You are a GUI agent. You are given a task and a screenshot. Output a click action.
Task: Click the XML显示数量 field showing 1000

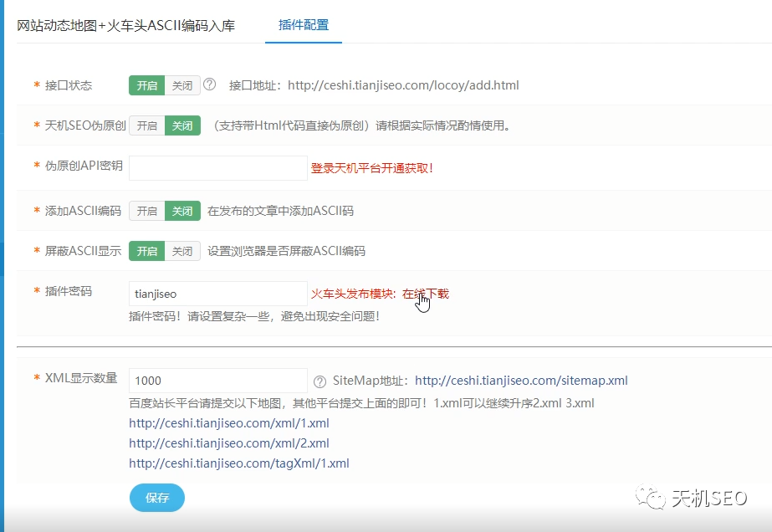[218, 381]
